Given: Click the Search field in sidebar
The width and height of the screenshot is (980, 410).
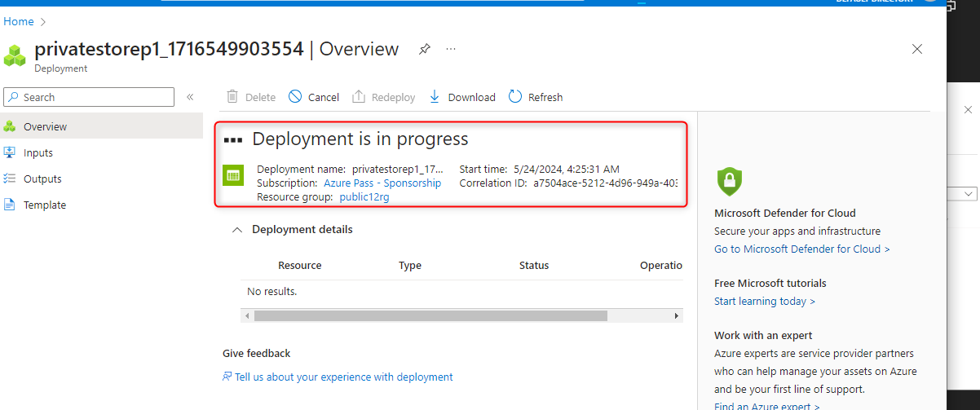Looking at the screenshot, I should pos(89,97).
